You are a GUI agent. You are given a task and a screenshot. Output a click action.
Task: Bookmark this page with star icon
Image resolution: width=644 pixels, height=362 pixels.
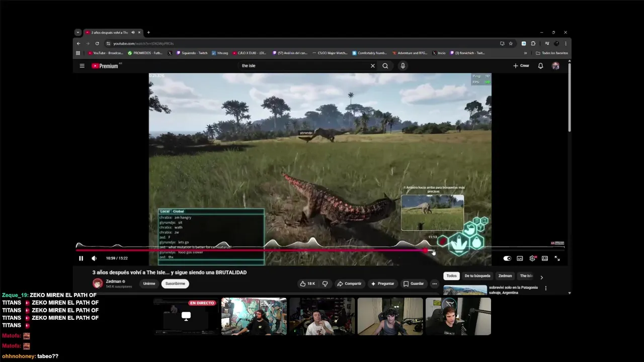[511, 44]
